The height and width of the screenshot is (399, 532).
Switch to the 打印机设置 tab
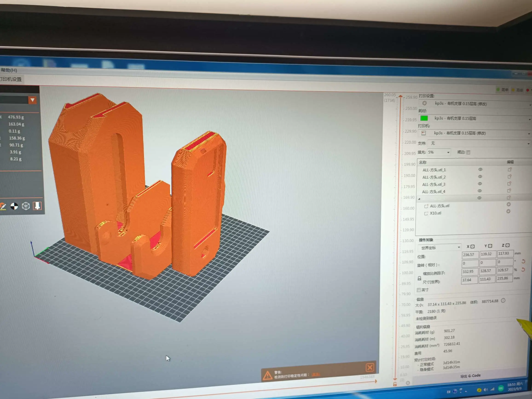click(11, 79)
